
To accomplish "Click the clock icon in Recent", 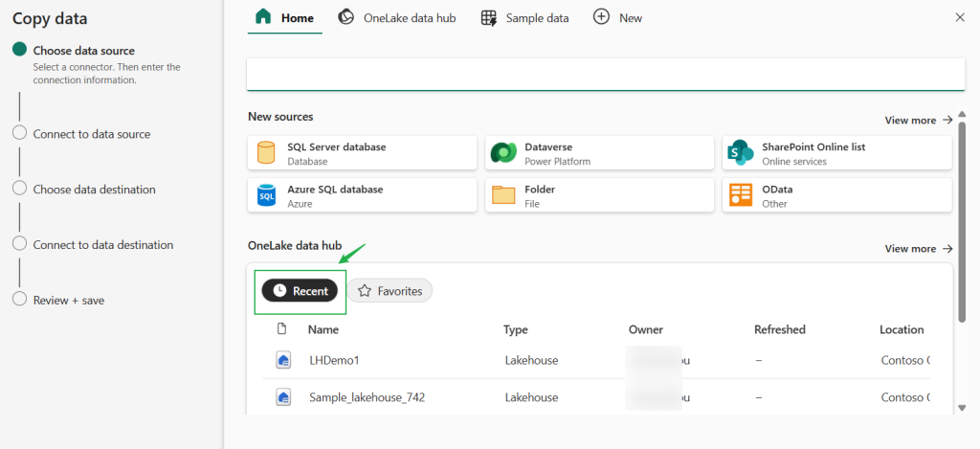I will 280,291.
